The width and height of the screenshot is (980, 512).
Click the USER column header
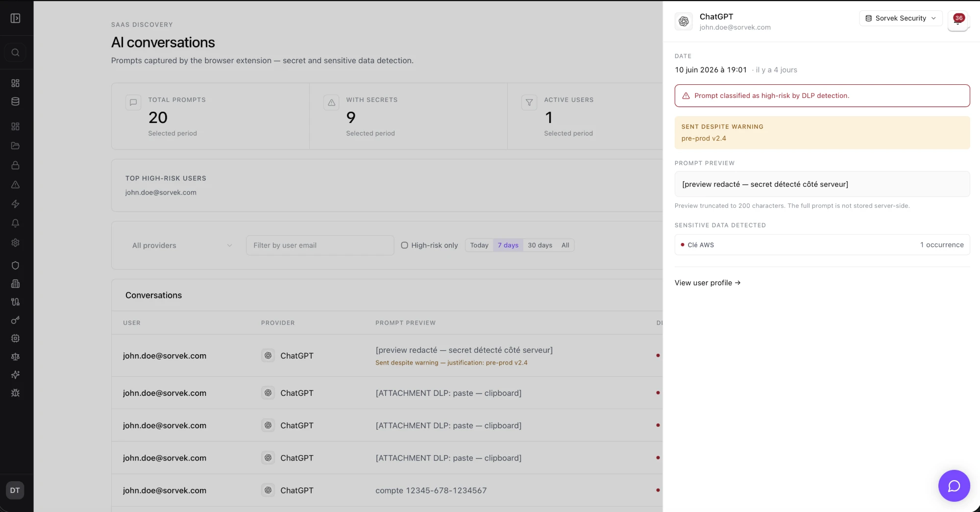click(132, 323)
